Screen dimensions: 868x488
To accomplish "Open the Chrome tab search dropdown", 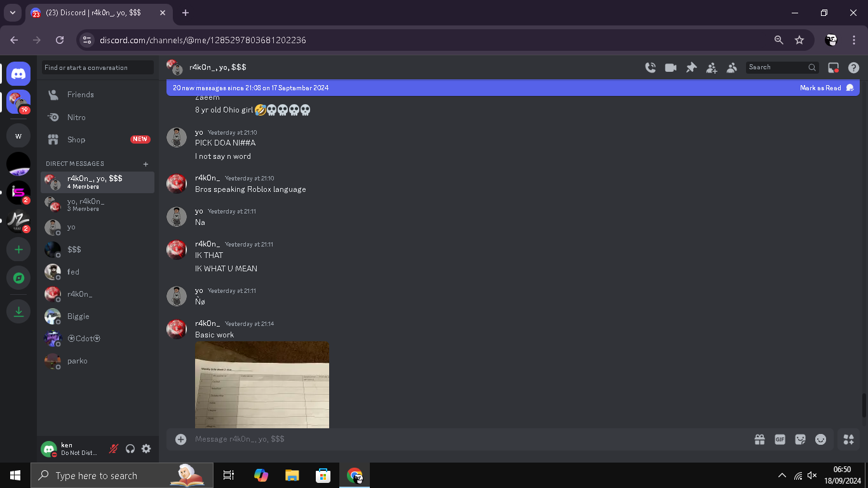I will coord(12,13).
